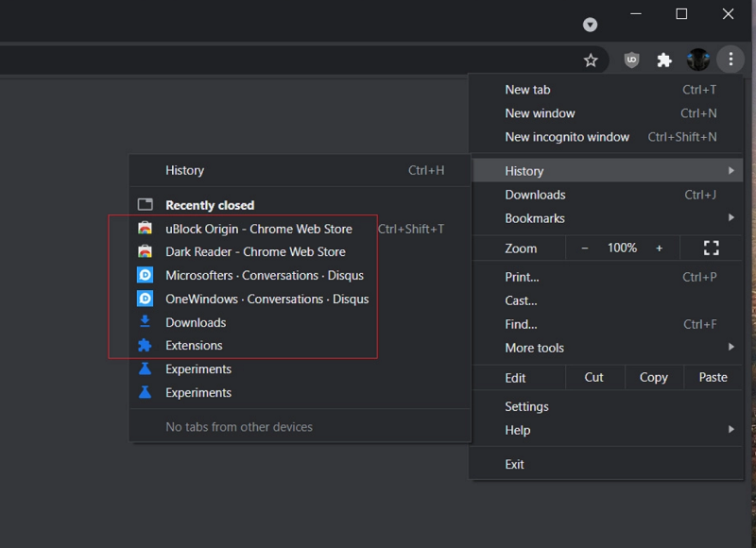Click the profile avatar picture
This screenshot has height=548, width=756.
point(697,60)
